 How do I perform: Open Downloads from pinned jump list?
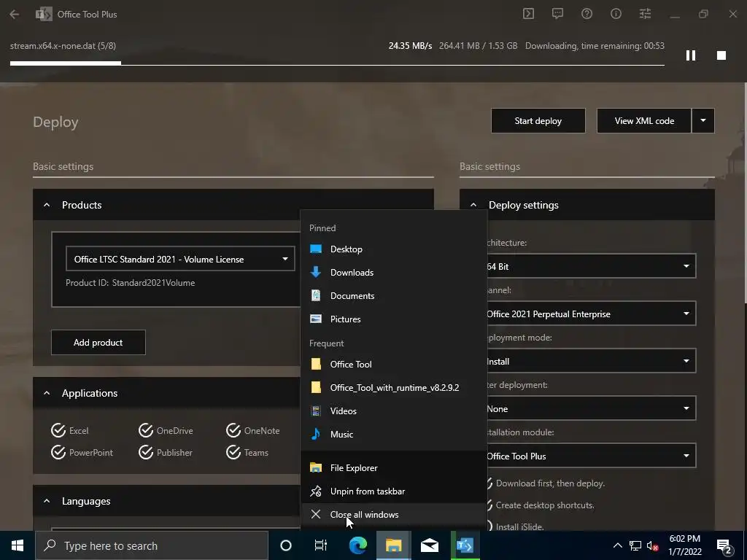[x=393, y=273]
